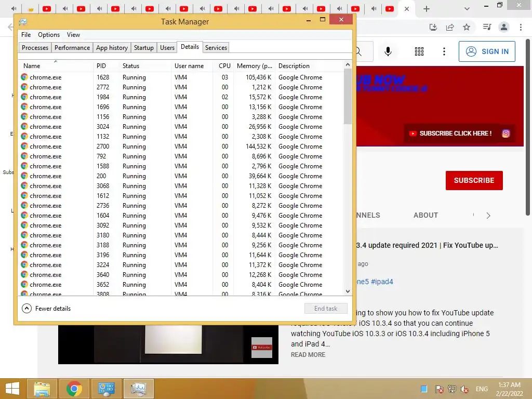
Task: Open the Windows Start button
Action: (12, 389)
